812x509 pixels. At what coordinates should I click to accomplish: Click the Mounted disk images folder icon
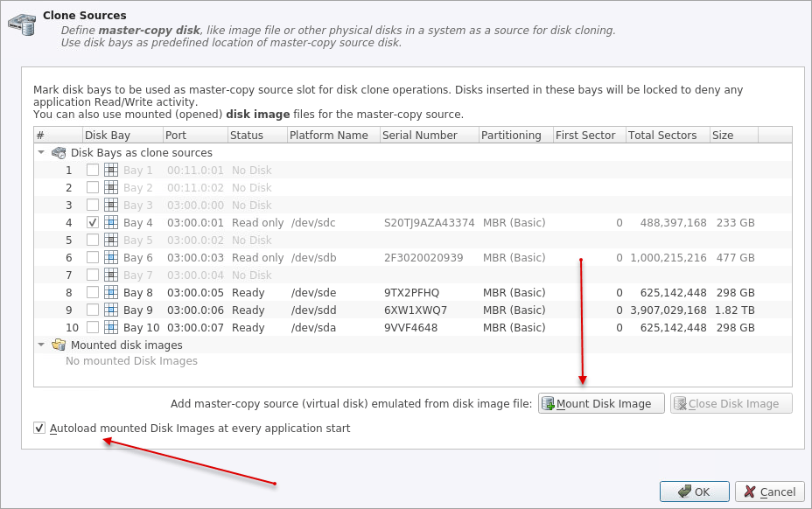click(x=59, y=345)
